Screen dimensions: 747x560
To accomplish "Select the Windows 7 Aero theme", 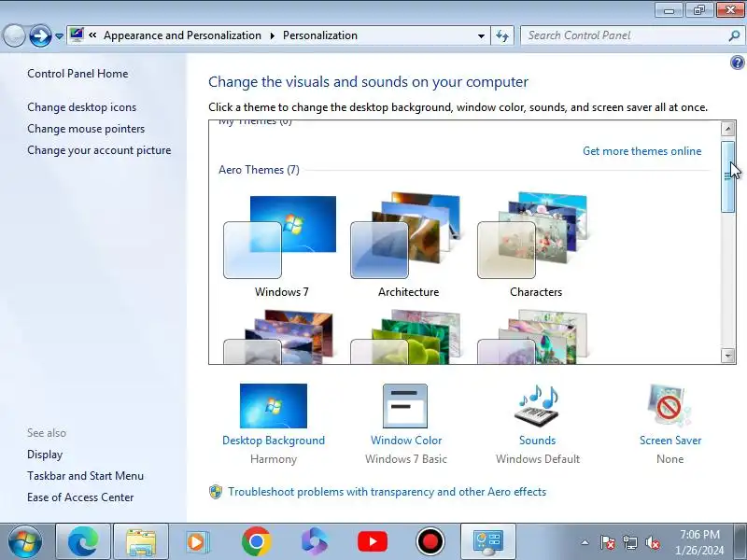I will pos(281,245).
